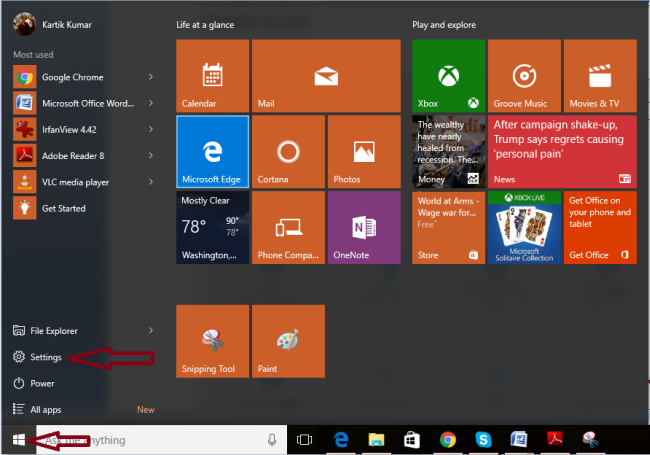This screenshot has height=455, width=650.
Task: Open the Calendar tile
Action: click(212, 75)
